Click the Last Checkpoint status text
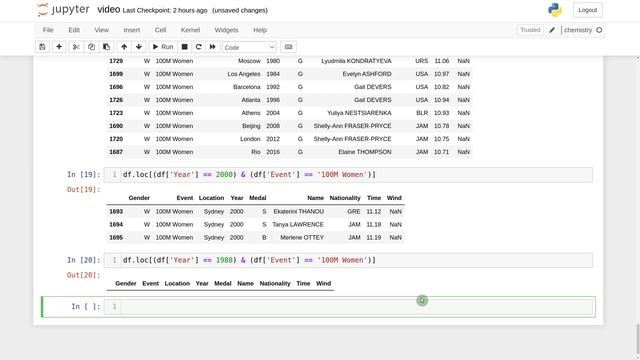This screenshot has height=360, width=640. coord(165,10)
